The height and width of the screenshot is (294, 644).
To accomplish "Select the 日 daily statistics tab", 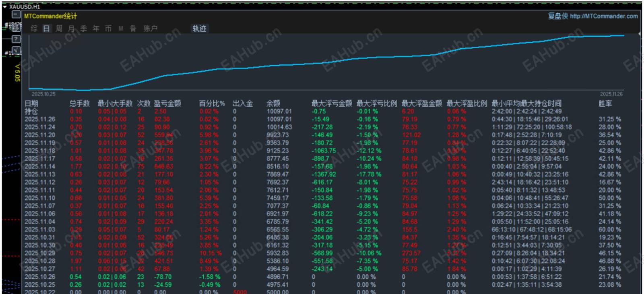I will point(47,29).
